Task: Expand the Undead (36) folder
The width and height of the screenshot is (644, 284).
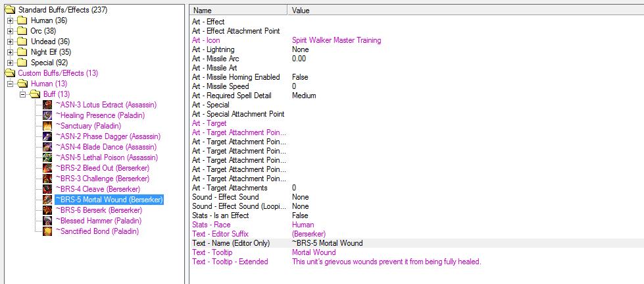Action: point(10,42)
